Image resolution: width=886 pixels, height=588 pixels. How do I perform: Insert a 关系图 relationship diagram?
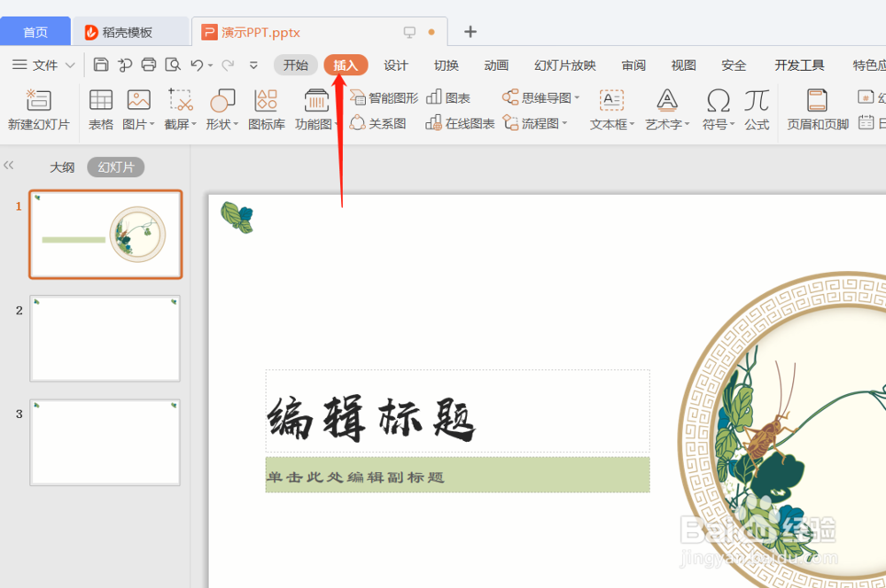tap(378, 123)
